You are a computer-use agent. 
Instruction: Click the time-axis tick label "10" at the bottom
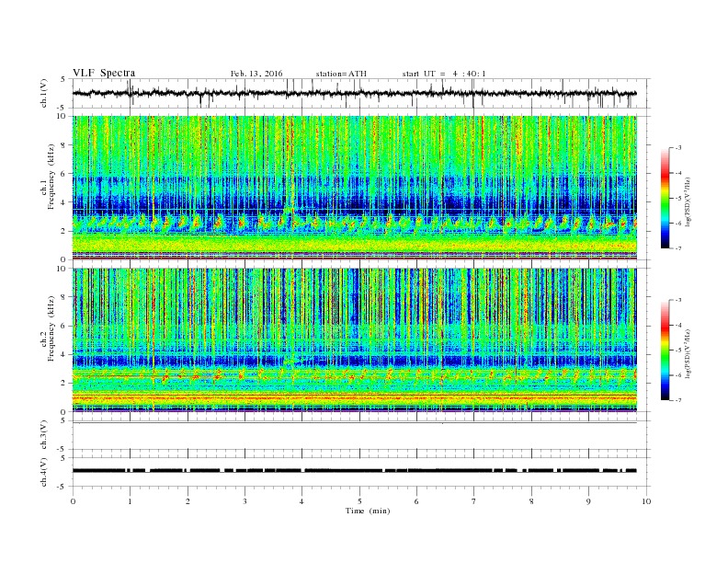(x=646, y=501)
